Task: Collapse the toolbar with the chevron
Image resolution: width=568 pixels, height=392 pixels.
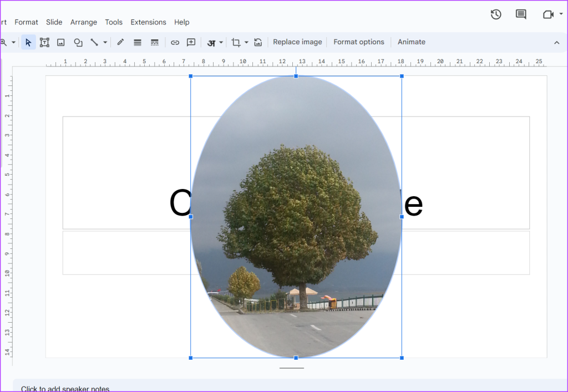Action: click(x=557, y=42)
